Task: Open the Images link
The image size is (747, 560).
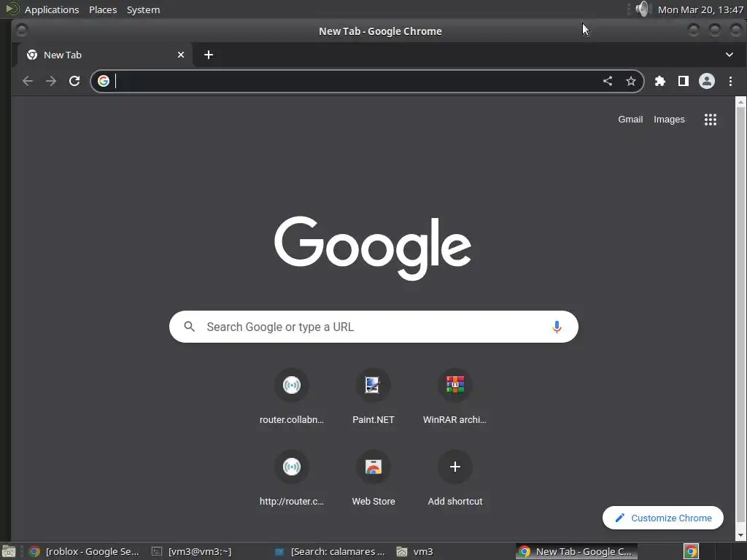Action: click(669, 120)
